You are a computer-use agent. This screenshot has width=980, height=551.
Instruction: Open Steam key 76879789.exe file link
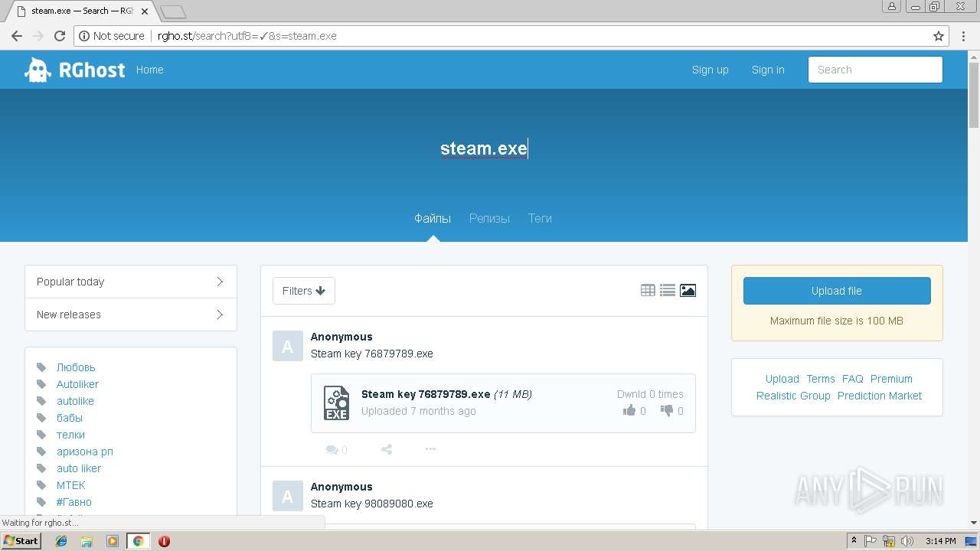426,394
